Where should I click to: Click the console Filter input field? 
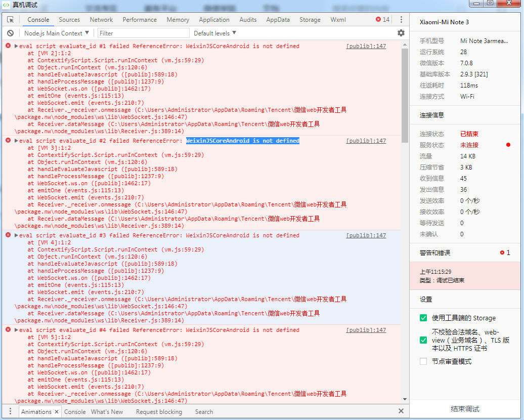[x=143, y=33]
